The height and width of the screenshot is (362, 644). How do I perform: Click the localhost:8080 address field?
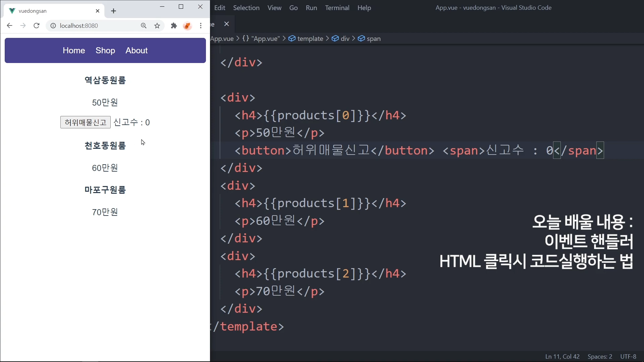pos(94,26)
